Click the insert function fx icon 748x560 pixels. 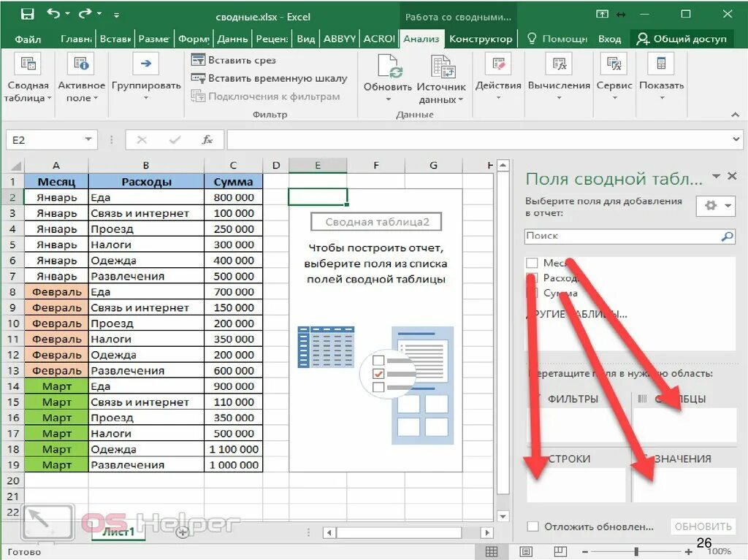tap(207, 139)
